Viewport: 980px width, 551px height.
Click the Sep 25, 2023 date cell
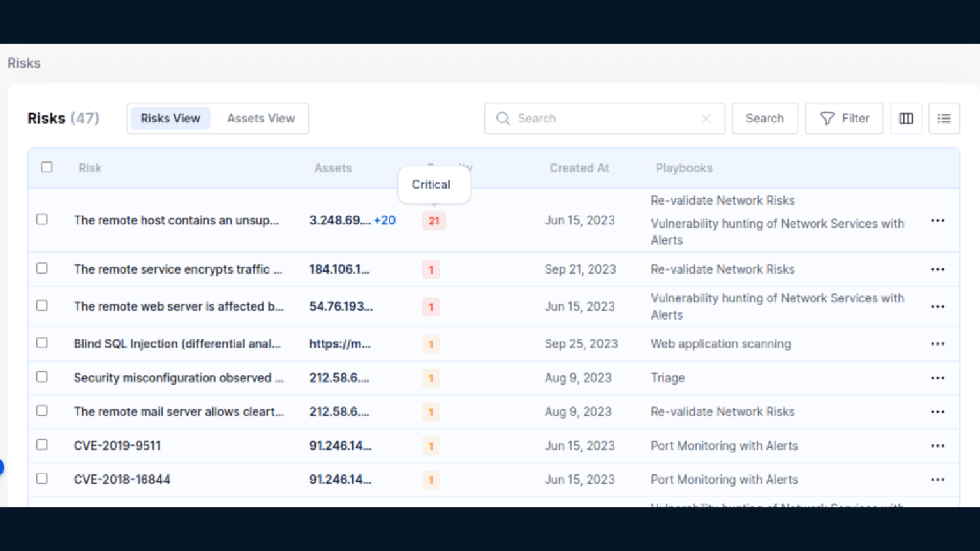coord(581,344)
